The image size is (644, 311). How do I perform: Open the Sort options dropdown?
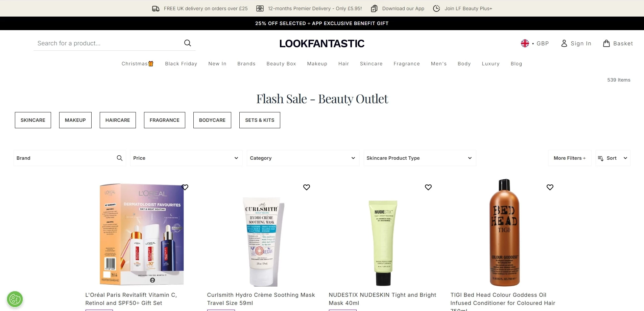pos(613,158)
